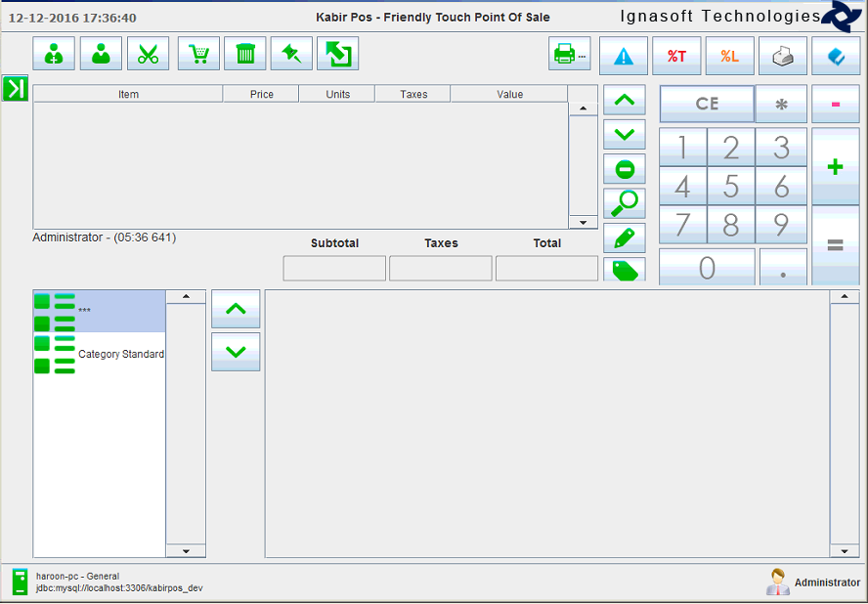Image resolution: width=868 pixels, height=604 pixels.
Task: Split the ticket with scissors icon
Action: tap(148, 54)
